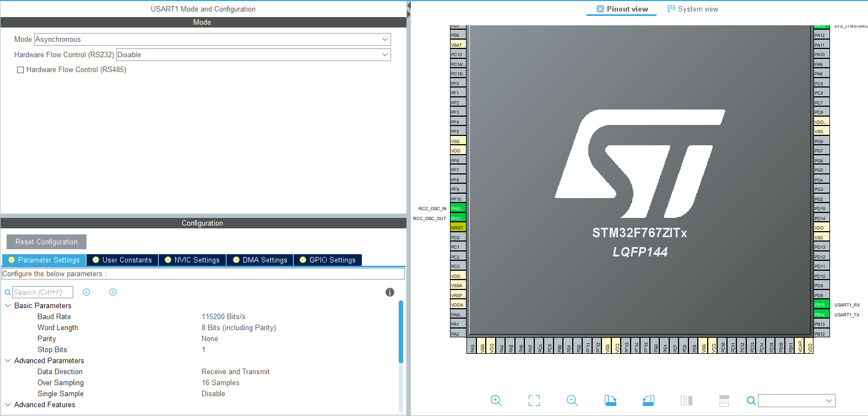Click the Reset Configuration button
This screenshot has height=416, width=868.
point(46,242)
